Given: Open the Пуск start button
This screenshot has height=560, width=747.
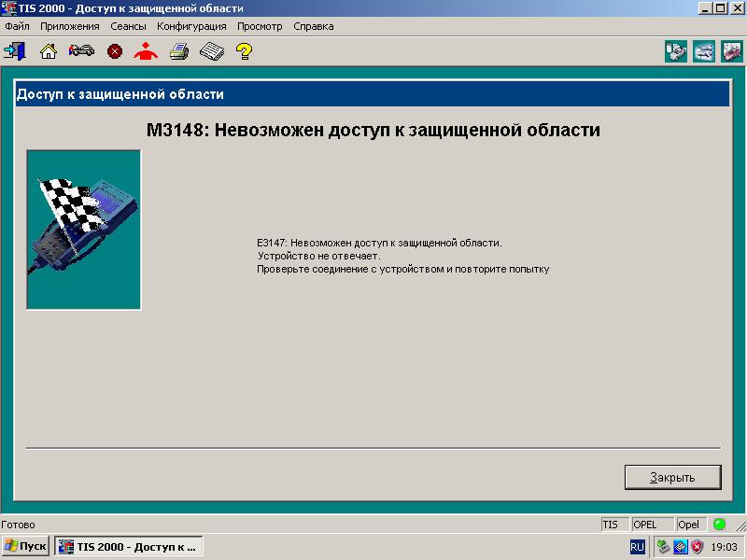Looking at the screenshot, I should 26,546.
